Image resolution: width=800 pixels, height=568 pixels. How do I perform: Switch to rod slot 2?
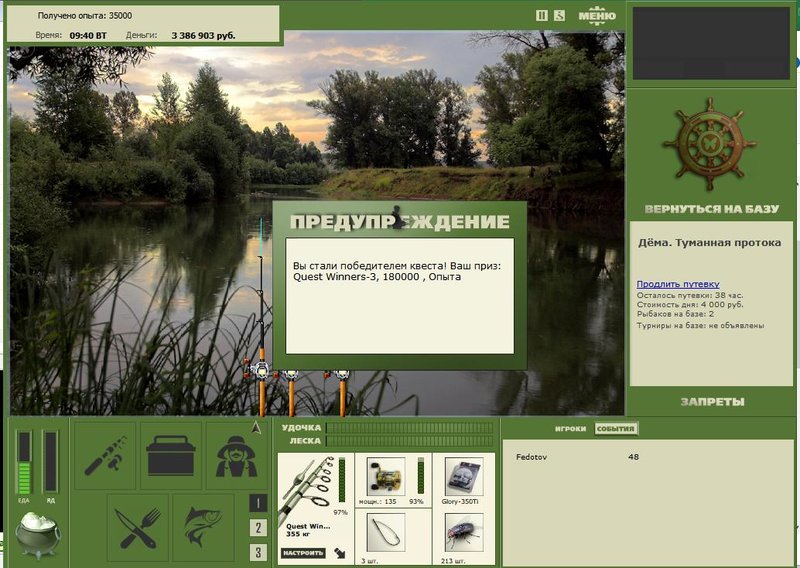click(x=258, y=528)
